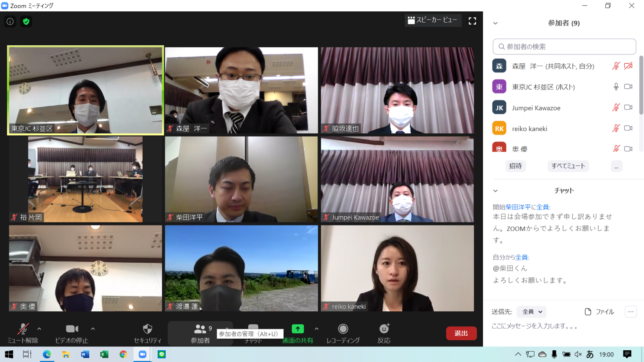The height and width of the screenshot is (362, 644).
Task: Click the 招待 invite button
Action: 515,166
